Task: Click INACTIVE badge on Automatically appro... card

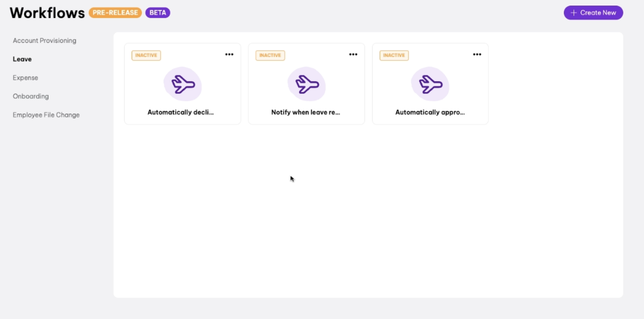Action: click(x=394, y=55)
